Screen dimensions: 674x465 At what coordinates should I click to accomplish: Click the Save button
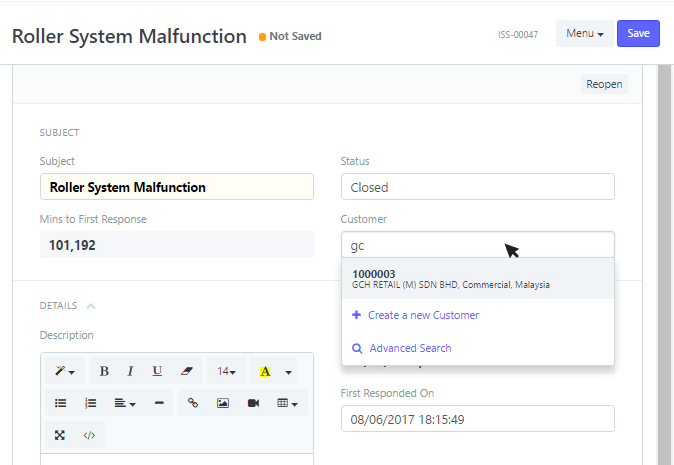(638, 34)
